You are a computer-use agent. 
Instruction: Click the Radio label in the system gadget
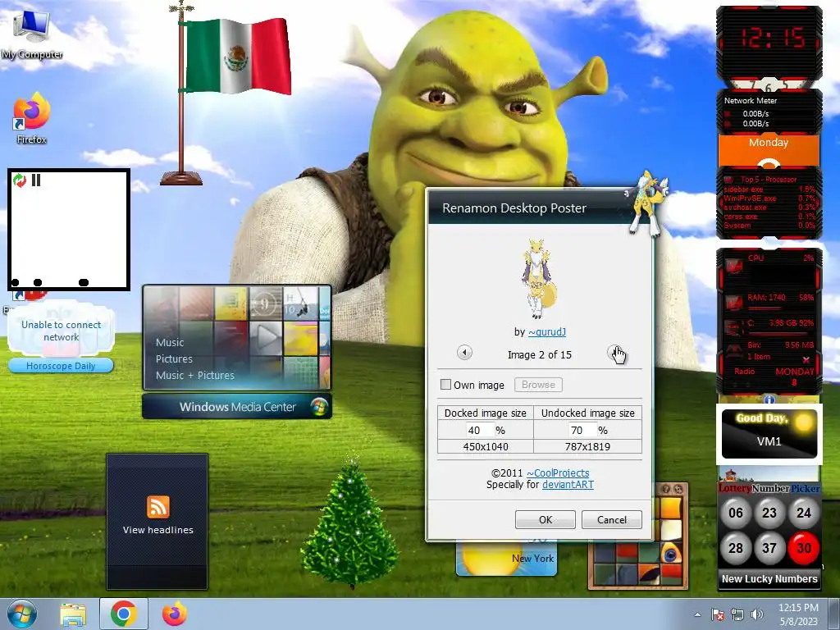click(x=744, y=372)
